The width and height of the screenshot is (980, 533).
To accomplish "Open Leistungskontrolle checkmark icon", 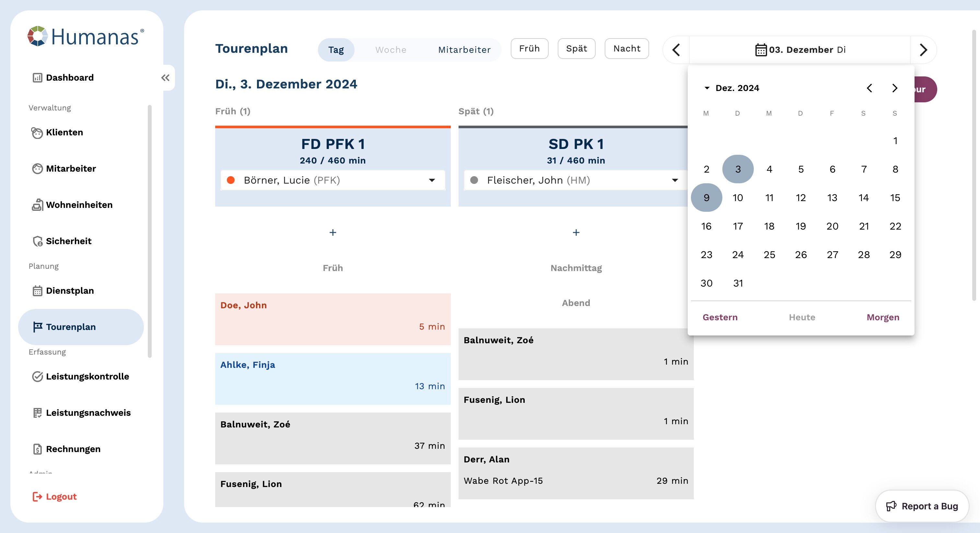I will (37, 376).
